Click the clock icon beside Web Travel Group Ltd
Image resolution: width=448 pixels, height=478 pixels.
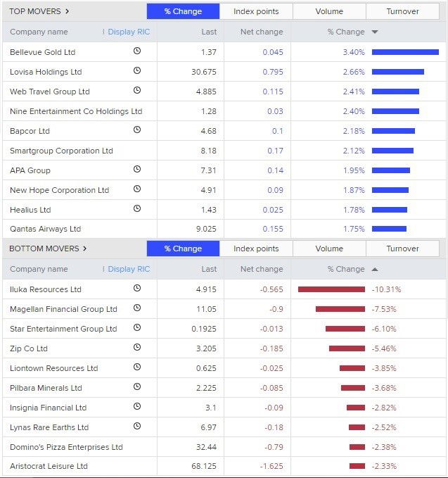[x=137, y=91]
